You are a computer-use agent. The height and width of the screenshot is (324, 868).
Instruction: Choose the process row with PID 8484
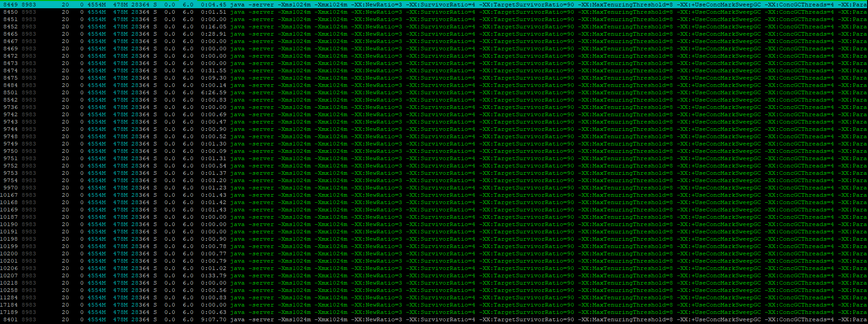[434, 85]
